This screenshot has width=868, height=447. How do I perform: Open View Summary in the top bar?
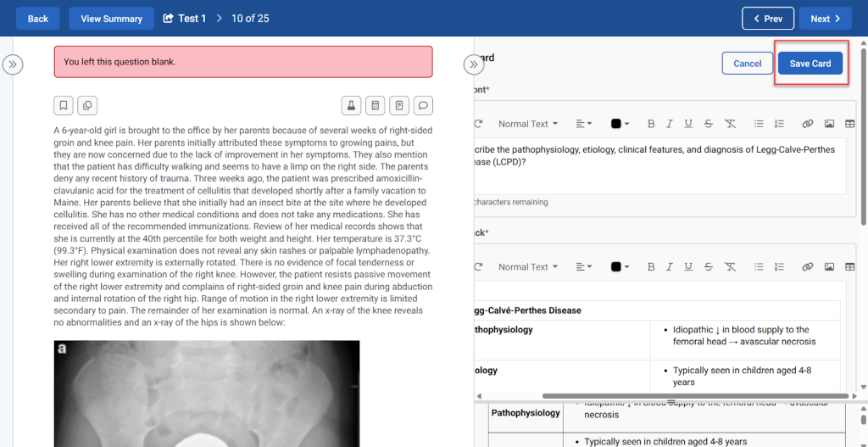coord(111,19)
